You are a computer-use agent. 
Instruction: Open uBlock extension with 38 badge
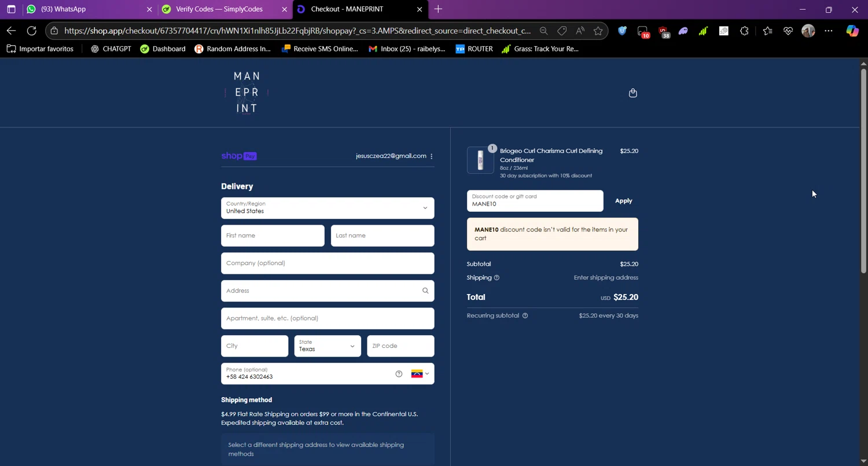click(x=663, y=32)
